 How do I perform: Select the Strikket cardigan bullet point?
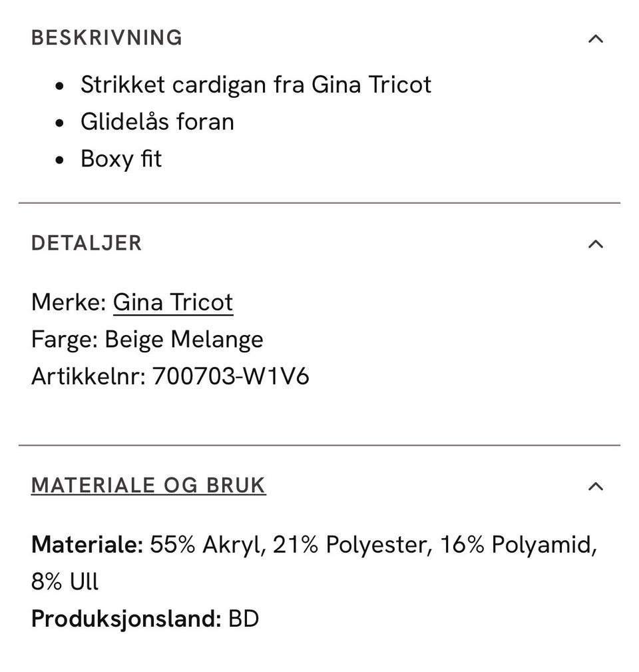tap(256, 85)
